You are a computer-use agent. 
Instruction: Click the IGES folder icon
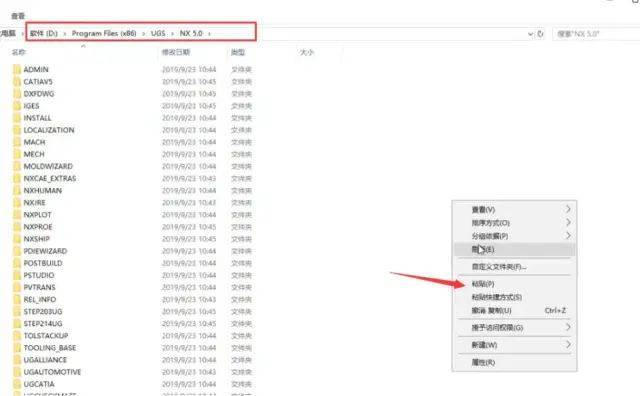pyautogui.click(x=17, y=106)
